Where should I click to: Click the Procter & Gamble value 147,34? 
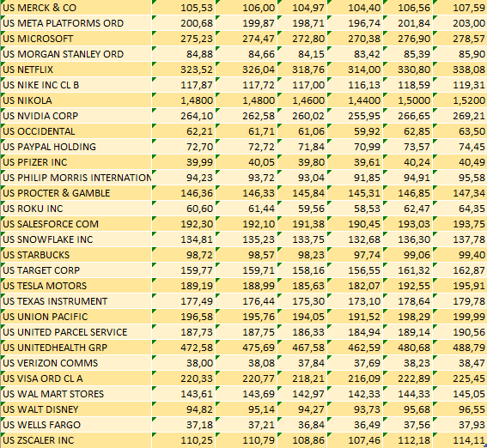click(x=460, y=193)
